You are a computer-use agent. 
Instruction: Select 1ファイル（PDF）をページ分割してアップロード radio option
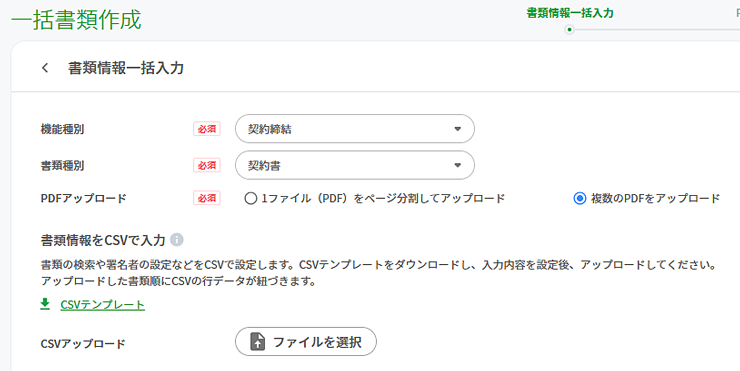click(x=250, y=198)
